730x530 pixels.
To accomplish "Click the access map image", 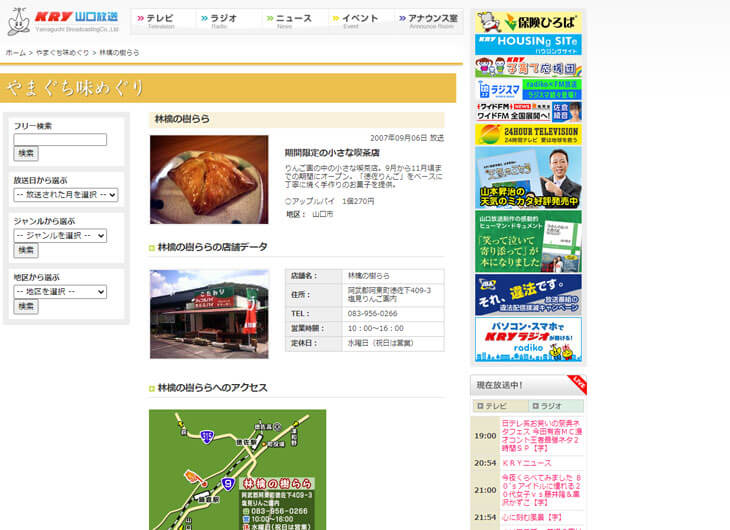I will [237, 469].
